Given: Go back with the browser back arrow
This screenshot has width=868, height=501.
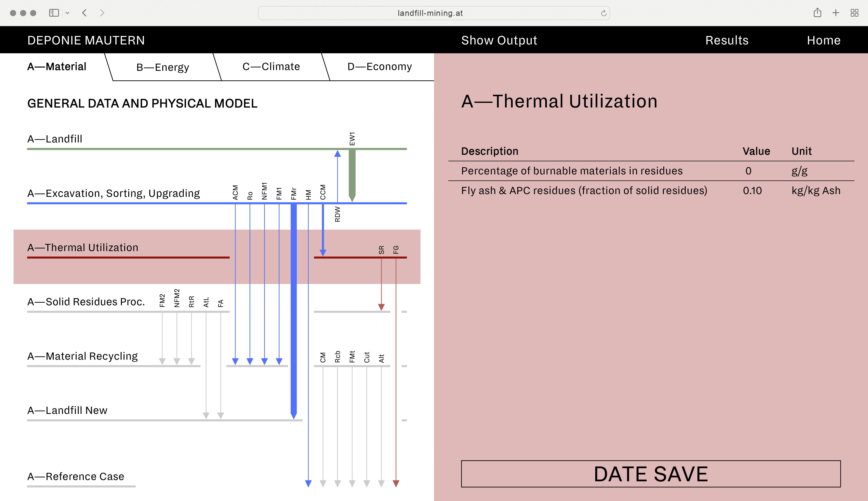Looking at the screenshot, I should (85, 13).
